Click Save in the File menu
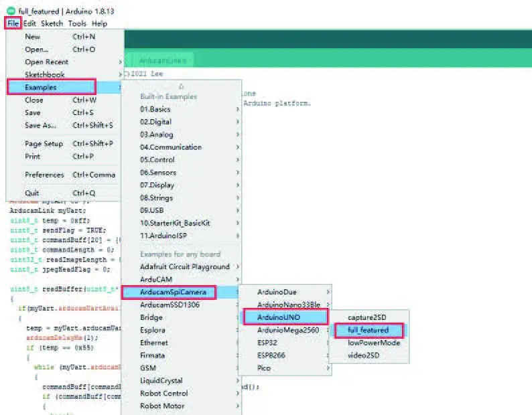This screenshot has height=415, width=532. 64,112
